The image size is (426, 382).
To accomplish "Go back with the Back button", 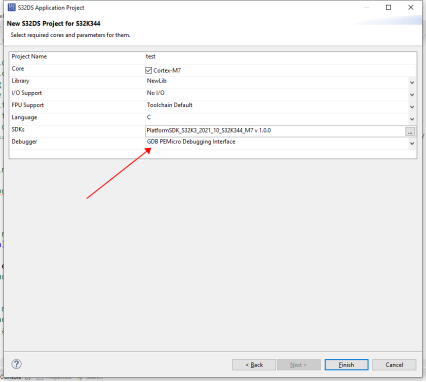I will click(254, 365).
